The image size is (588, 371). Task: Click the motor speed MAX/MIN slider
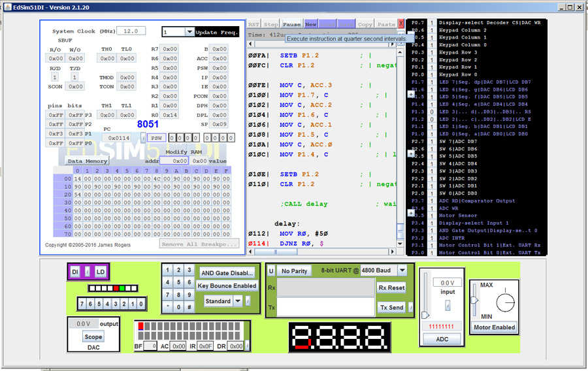pos(474,300)
